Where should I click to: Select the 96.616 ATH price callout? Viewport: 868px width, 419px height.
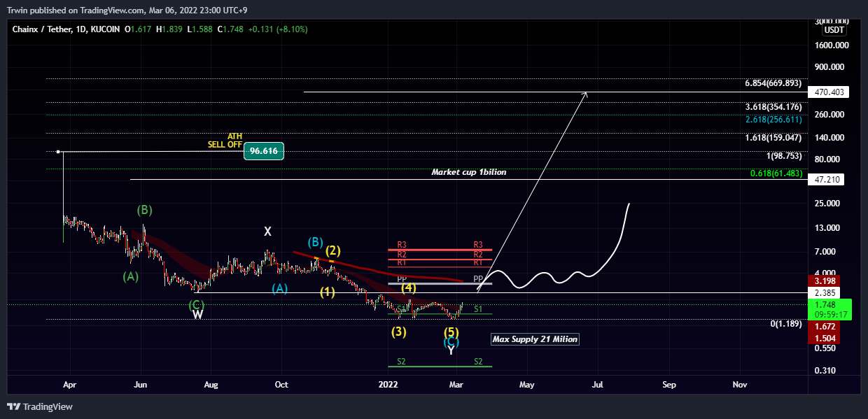(x=264, y=151)
